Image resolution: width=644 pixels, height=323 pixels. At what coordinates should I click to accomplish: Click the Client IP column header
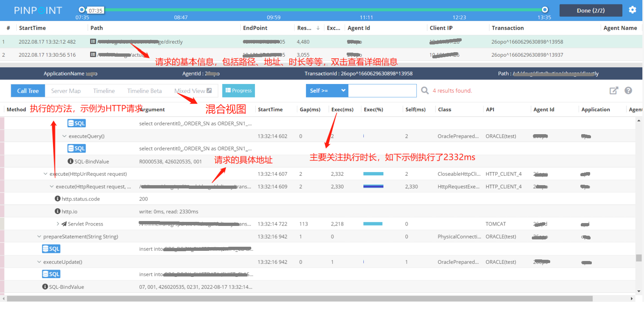(441, 28)
